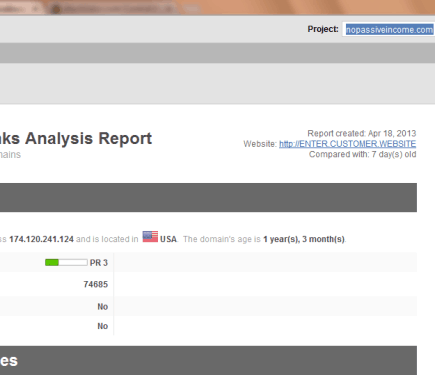Click the 74685 value
Viewport: 435px width, 375px height.
[96, 284]
